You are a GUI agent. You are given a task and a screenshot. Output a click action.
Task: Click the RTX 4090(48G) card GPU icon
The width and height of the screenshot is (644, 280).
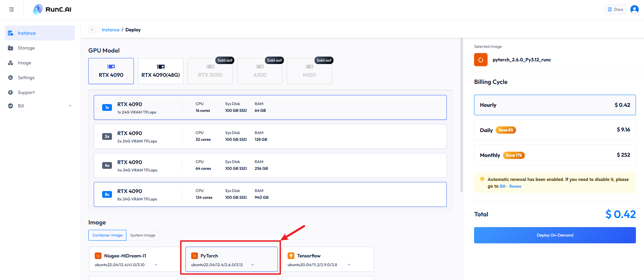coord(160,66)
